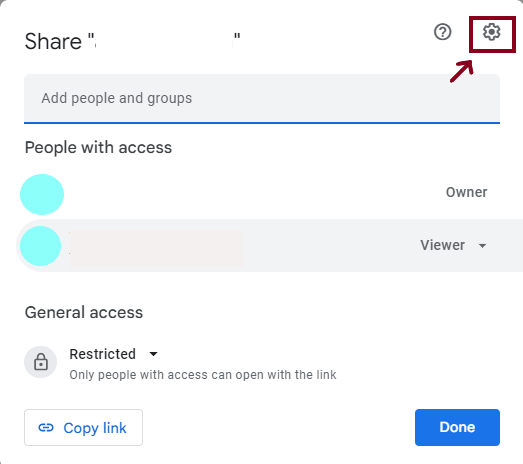Click the dark red arrow annotation
Image resolution: width=523 pixels, height=464 pixels.
(461, 71)
